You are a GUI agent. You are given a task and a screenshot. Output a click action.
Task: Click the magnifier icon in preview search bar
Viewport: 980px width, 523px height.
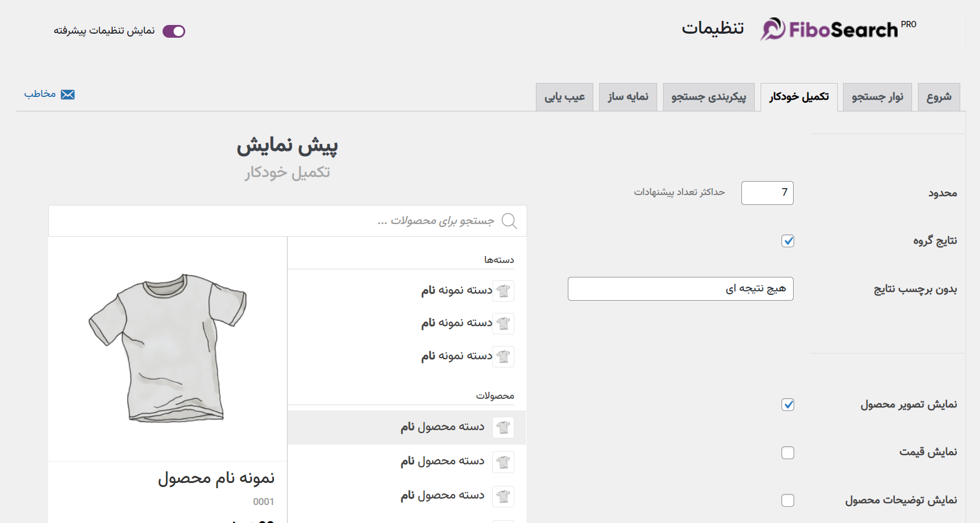click(x=509, y=221)
